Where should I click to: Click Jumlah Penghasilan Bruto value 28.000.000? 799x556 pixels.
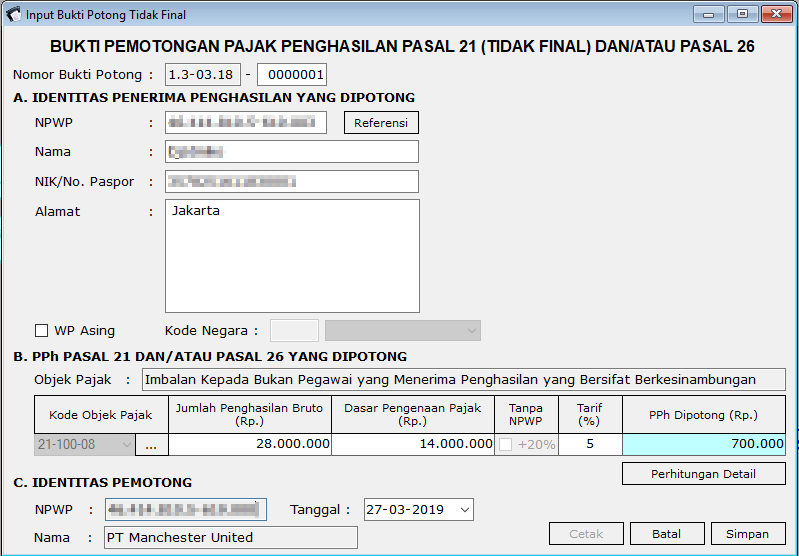coord(250,444)
